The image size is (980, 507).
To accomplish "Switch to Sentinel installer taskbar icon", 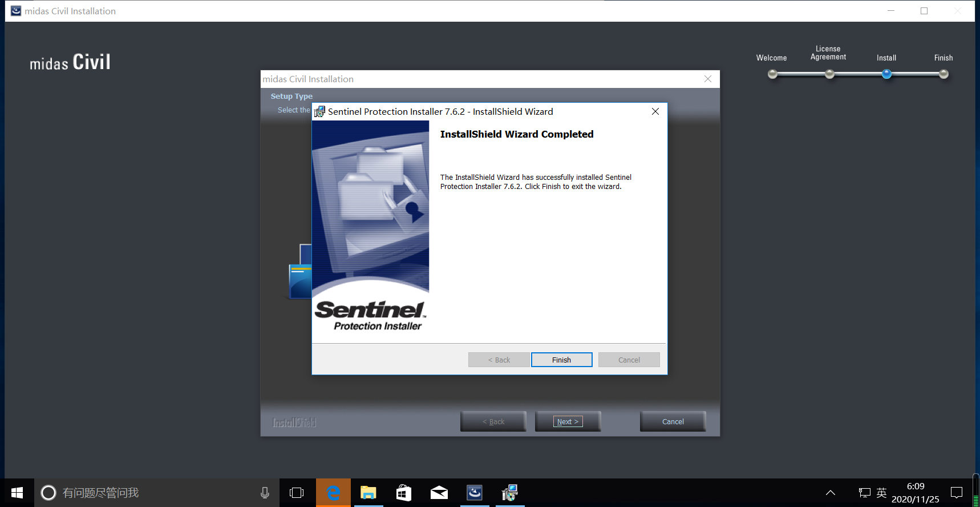I will click(510, 493).
